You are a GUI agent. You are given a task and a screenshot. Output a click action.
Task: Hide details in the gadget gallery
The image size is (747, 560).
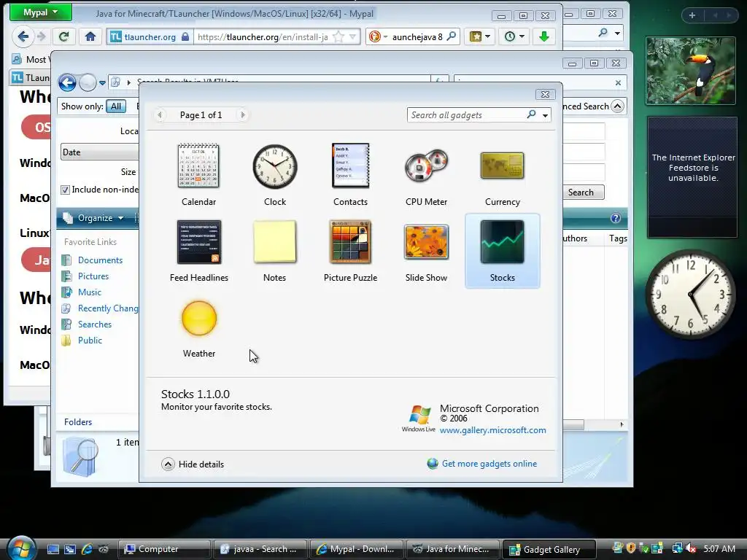point(193,464)
